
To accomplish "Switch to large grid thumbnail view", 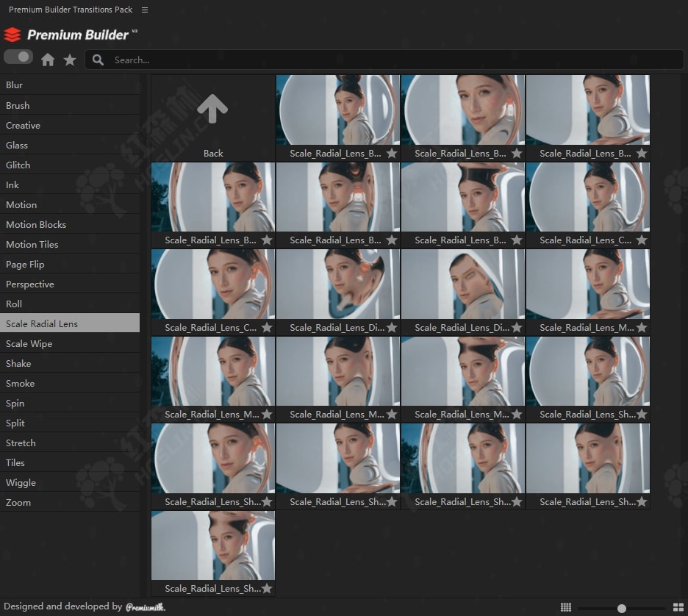I will pos(678,607).
